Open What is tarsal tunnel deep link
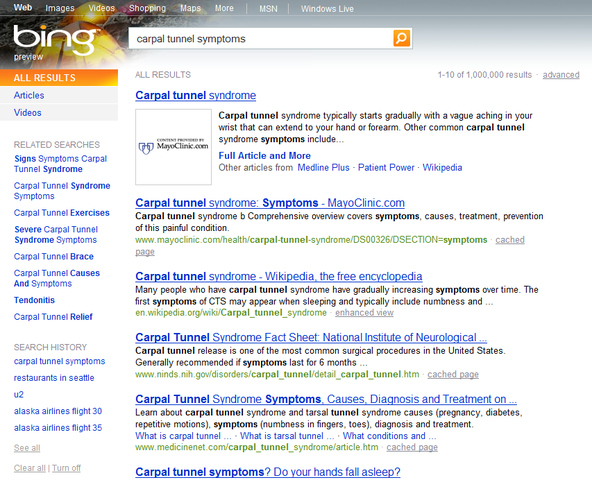This screenshot has width=592, height=480. click(287, 436)
